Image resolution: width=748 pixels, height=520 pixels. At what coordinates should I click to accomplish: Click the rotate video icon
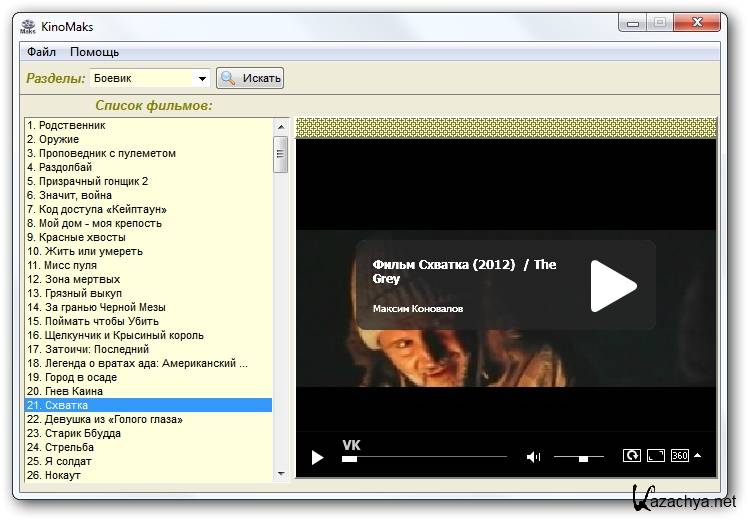click(631, 456)
